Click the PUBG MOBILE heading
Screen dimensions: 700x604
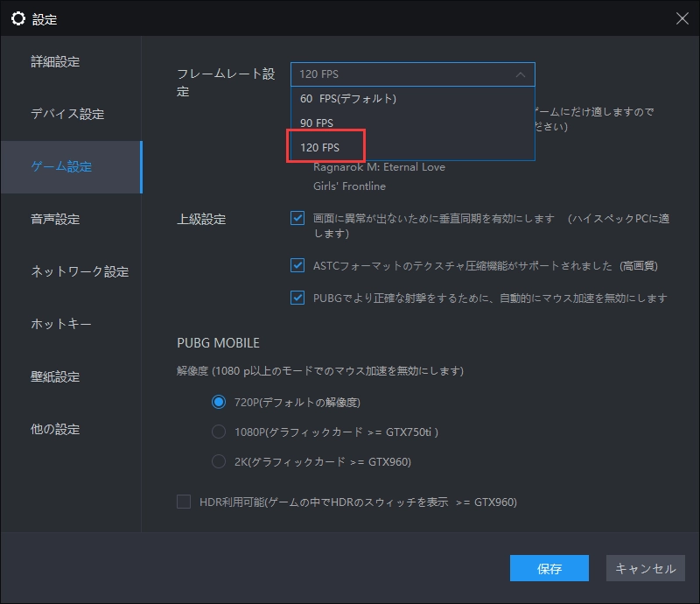pos(218,343)
